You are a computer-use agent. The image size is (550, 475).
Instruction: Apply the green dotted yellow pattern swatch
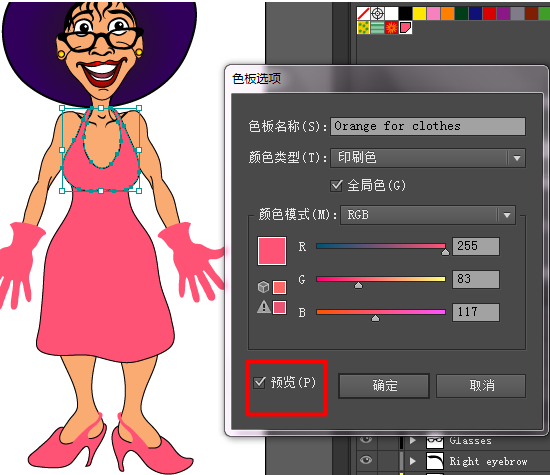click(x=363, y=28)
